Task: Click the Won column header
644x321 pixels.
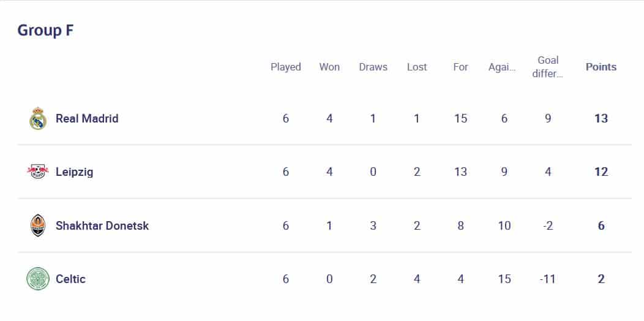Action: pos(329,67)
